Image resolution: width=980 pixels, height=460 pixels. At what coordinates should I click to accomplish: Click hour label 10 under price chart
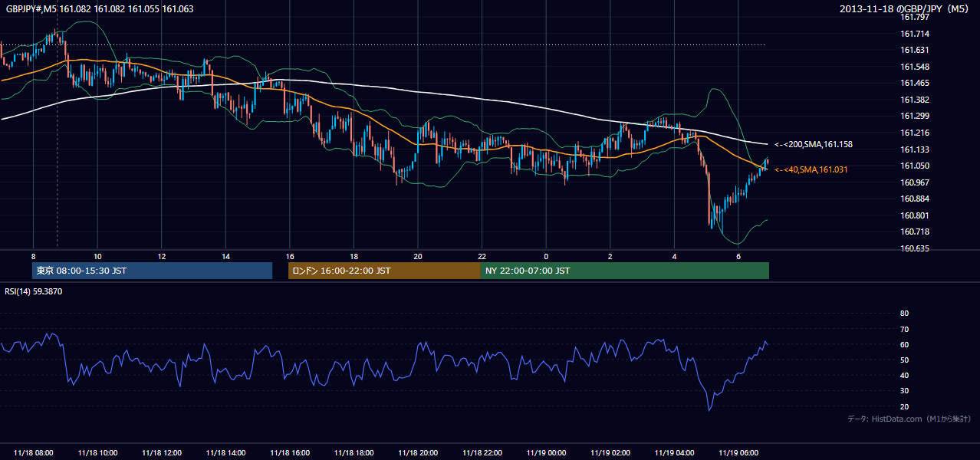97,256
